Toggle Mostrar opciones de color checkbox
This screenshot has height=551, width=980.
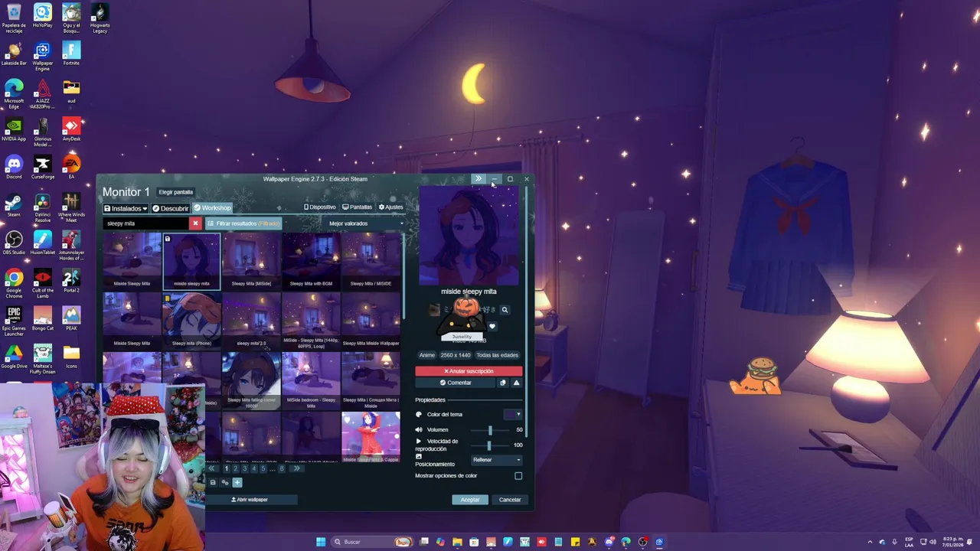(x=518, y=476)
